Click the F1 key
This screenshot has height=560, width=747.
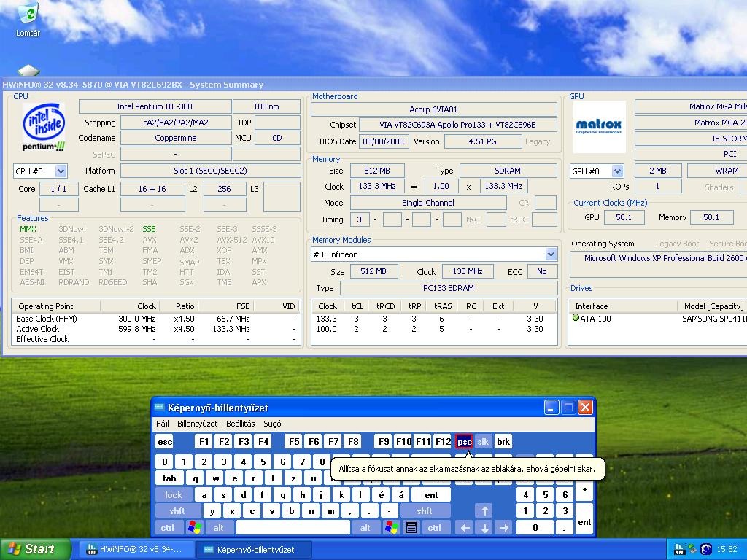[x=204, y=441]
